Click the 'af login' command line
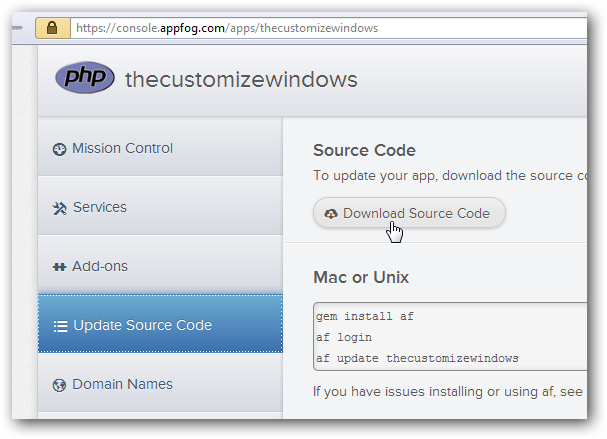Screen dimensions: 607x439 coord(344,337)
